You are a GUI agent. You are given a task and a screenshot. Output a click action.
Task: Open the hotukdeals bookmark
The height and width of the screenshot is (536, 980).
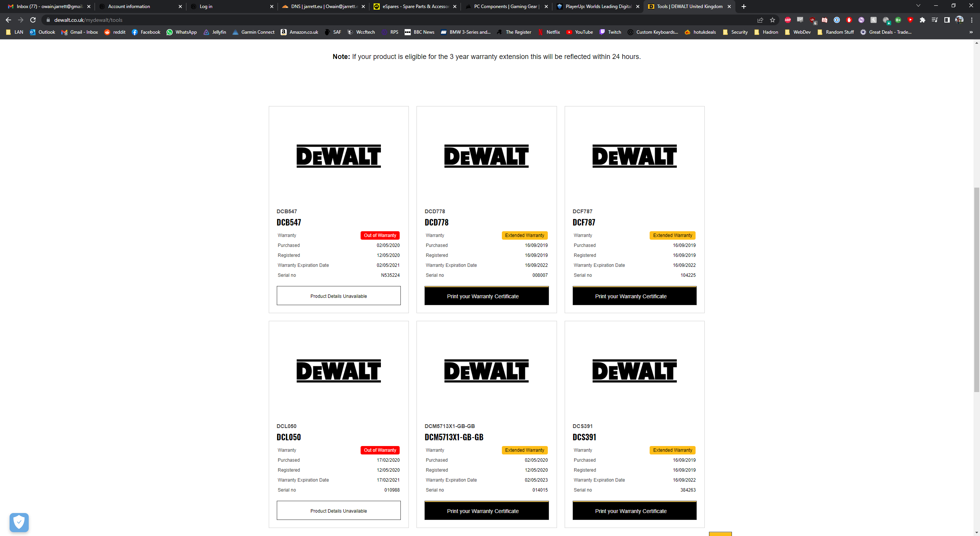(x=700, y=32)
